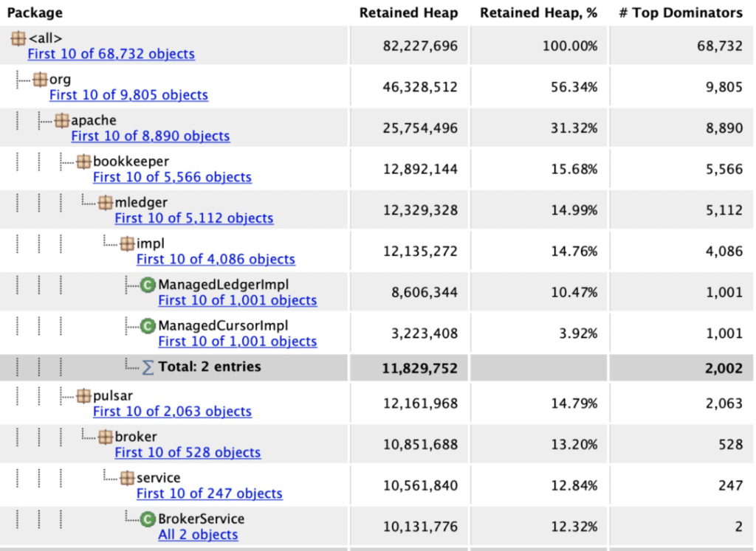Screen dimensions: 756x551
Task: Select the 'impl' package label
Action: click(x=151, y=243)
